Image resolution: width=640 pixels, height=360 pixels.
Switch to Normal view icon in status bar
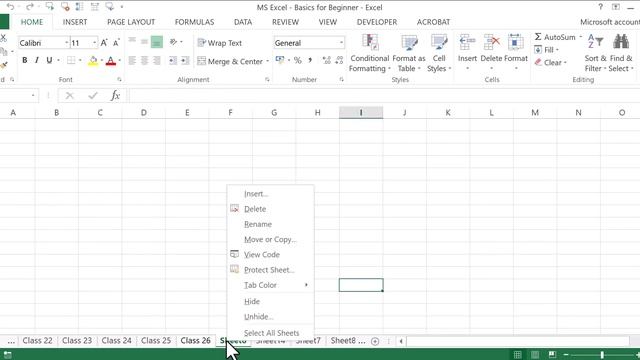click(x=517, y=354)
